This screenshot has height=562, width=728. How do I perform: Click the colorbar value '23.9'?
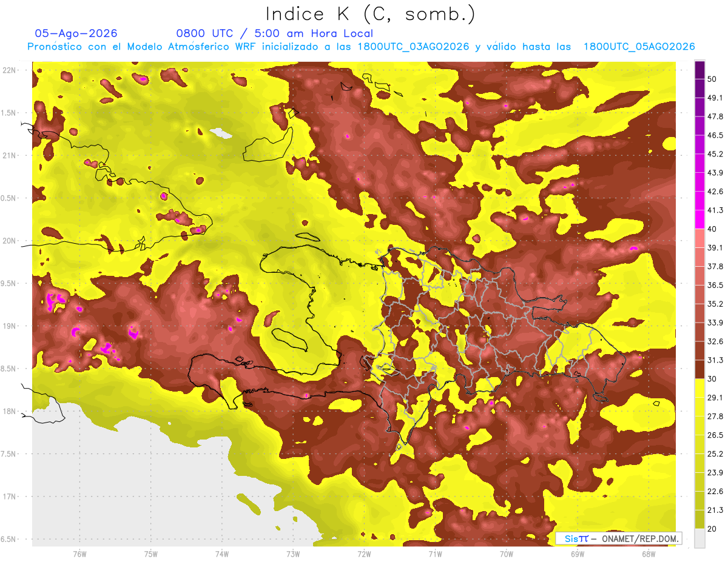715,473
